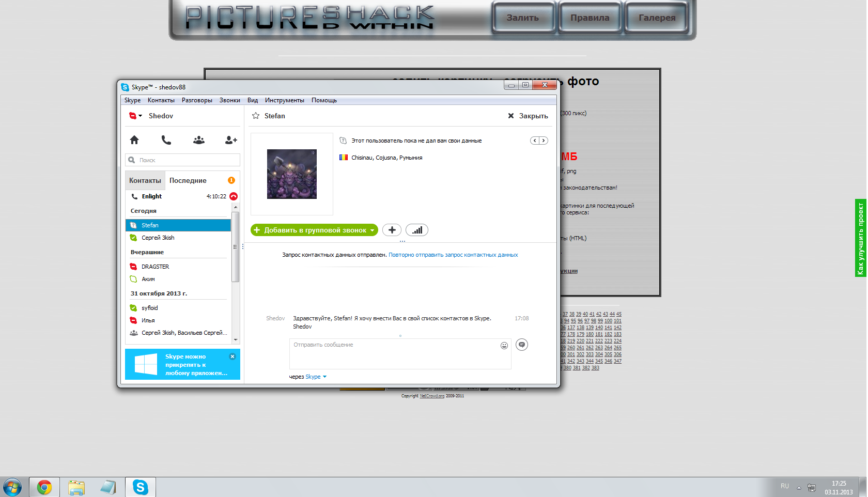
Task: Open Skype Home via house icon
Action: click(134, 140)
